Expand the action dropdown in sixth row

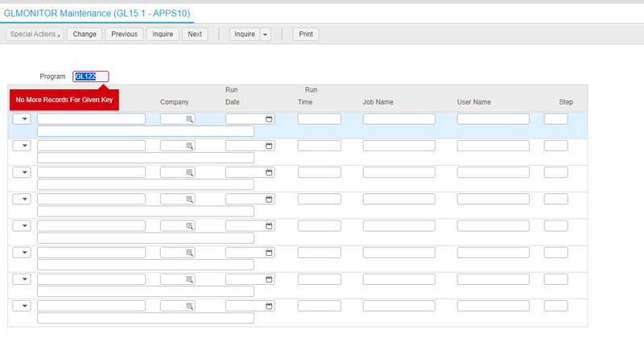click(22, 253)
